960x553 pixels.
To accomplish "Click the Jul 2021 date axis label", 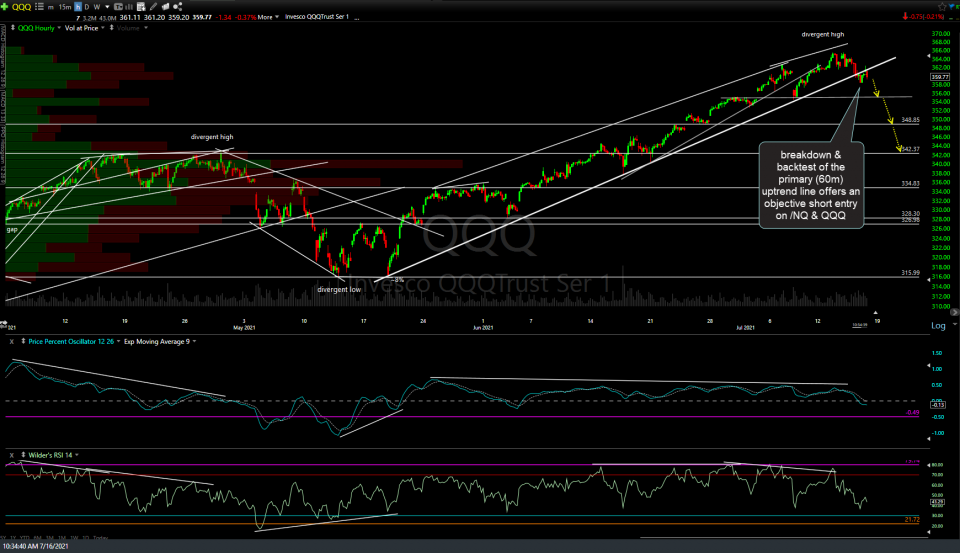I will click(745, 328).
